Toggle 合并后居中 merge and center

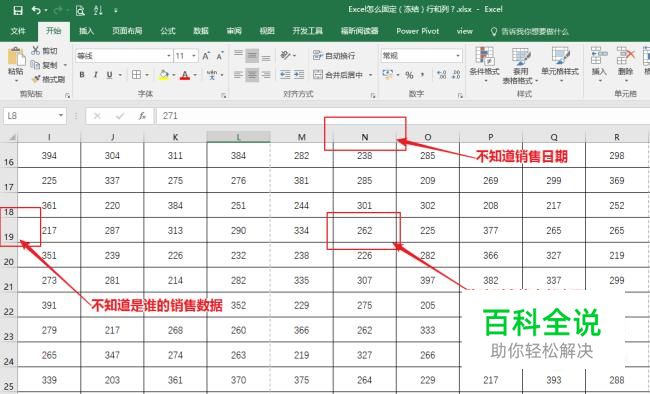click(338, 75)
